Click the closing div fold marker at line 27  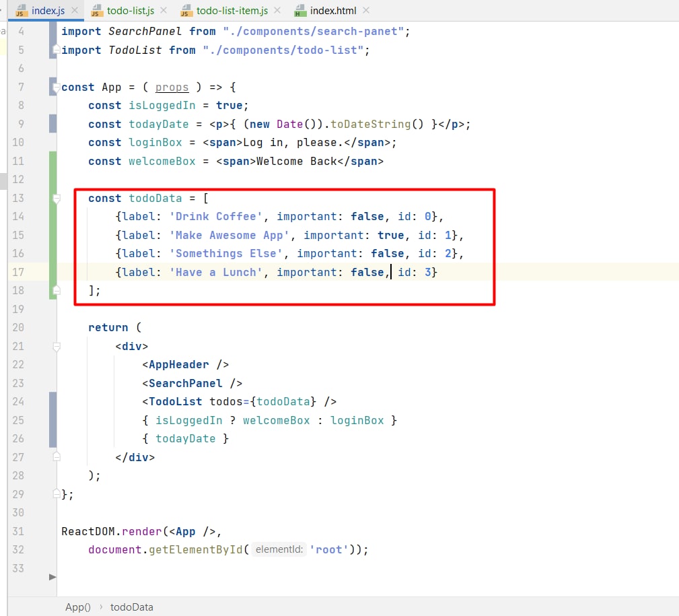click(57, 457)
